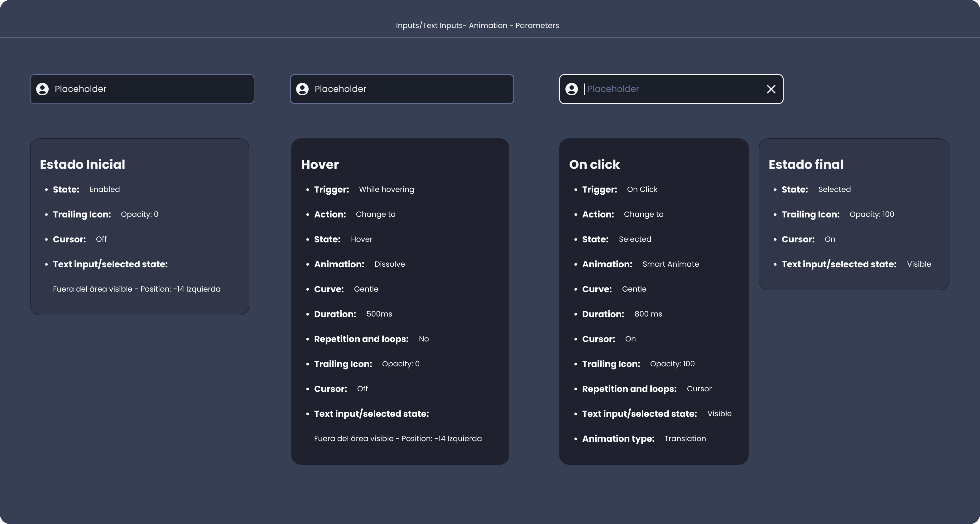Click 'Repetition and loops: No' in Hover card
Image resolution: width=980 pixels, height=524 pixels.
(371, 339)
